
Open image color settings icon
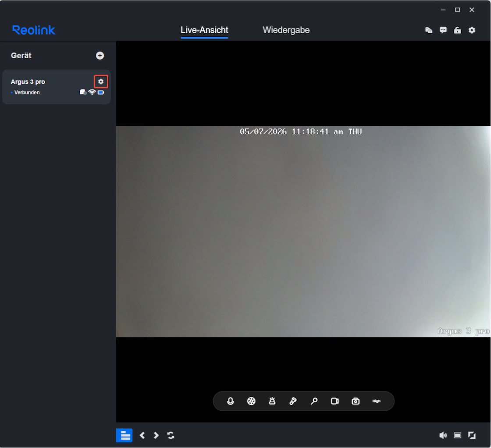pyautogui.click(x=251, y=402)
